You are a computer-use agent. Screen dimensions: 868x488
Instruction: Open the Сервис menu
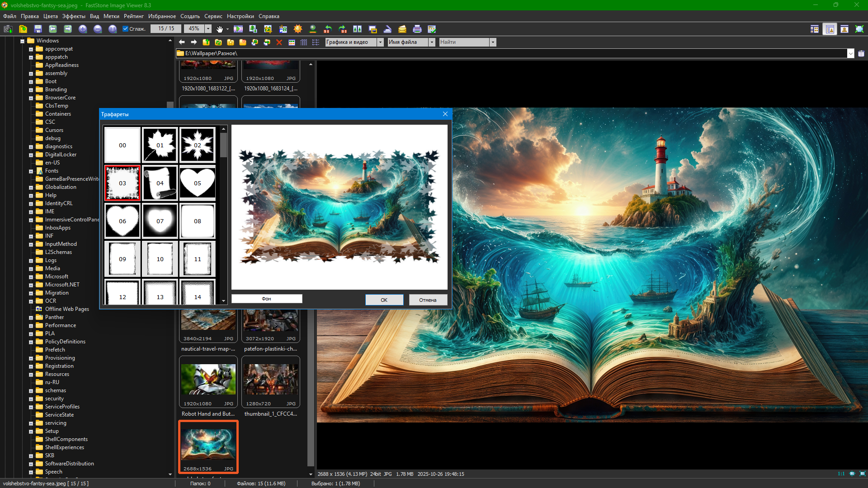click(213, 16)
